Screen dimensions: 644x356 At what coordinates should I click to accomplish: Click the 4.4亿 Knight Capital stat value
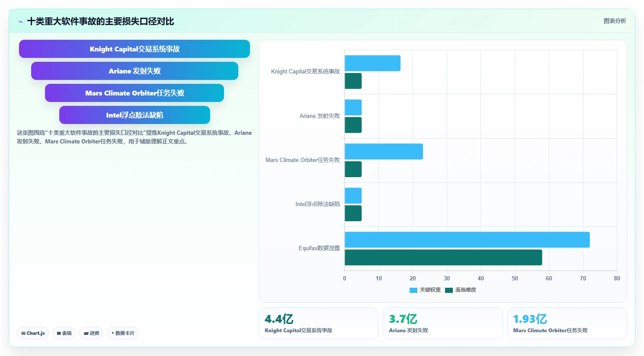pyautogui.click(x=279, y=319)
